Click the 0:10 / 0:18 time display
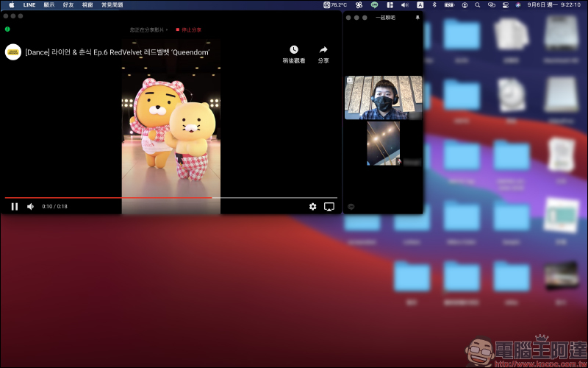The width and height of the screenshot is (588, 368). pyautogui.click(x=54, y=207)
